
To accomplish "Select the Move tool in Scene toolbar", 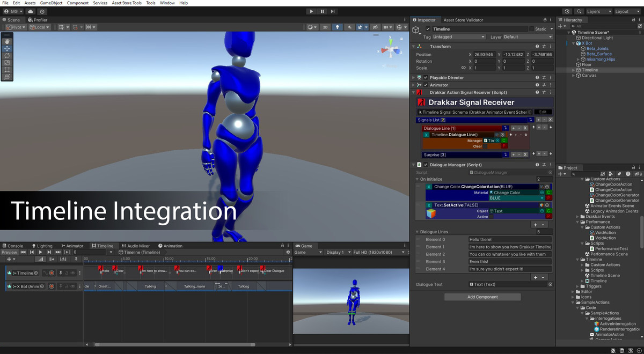I will 7,48.
